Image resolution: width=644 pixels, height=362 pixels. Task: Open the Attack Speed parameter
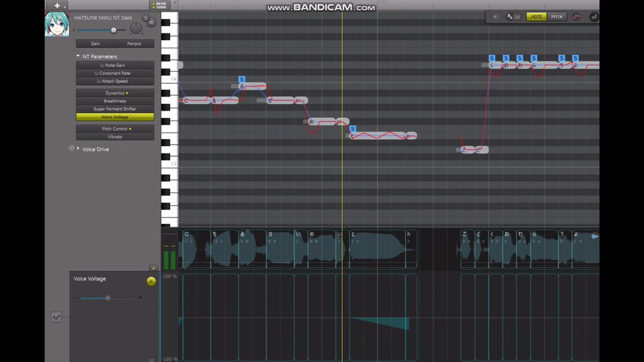[x=115, y=81]
